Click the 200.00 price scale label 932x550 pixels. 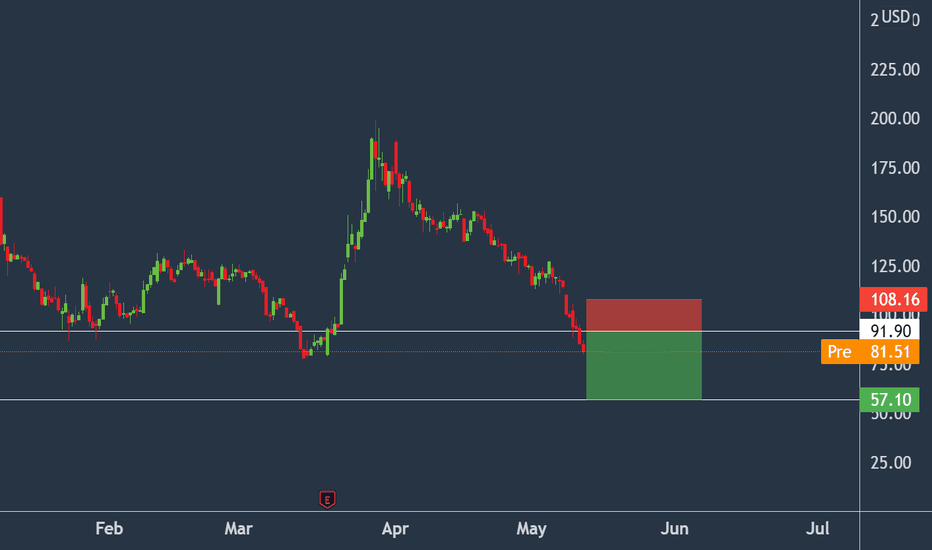895,118
